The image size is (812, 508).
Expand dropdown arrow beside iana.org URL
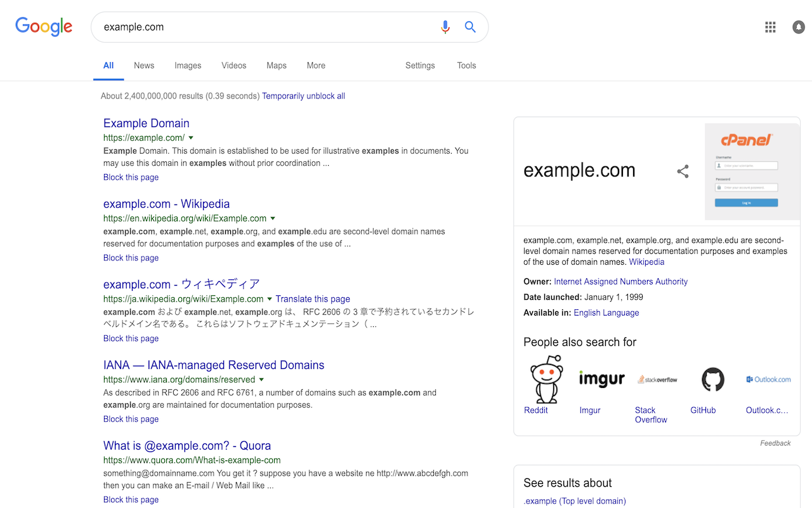point(261,380)
